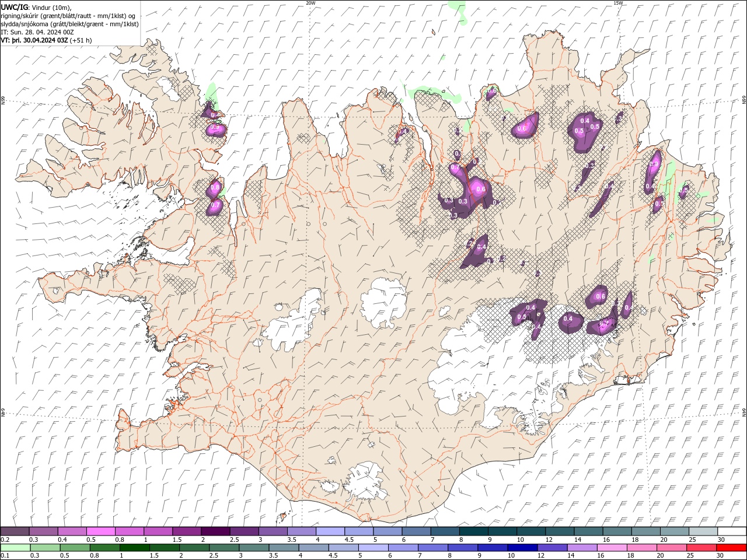Select the top-row swatch labeled 18
Image resolution: width=747 pixels, height=560 pixels.
646,531
